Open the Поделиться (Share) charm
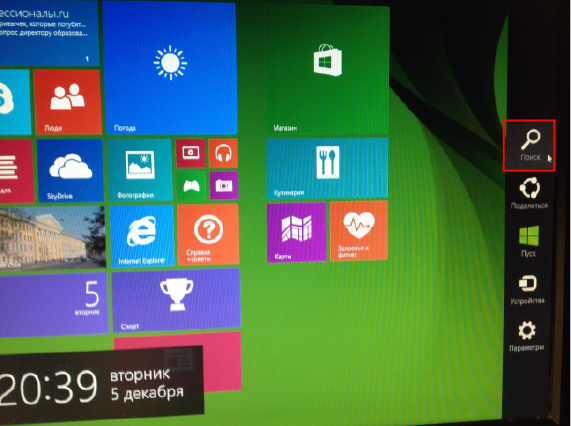 pos(529,193)
